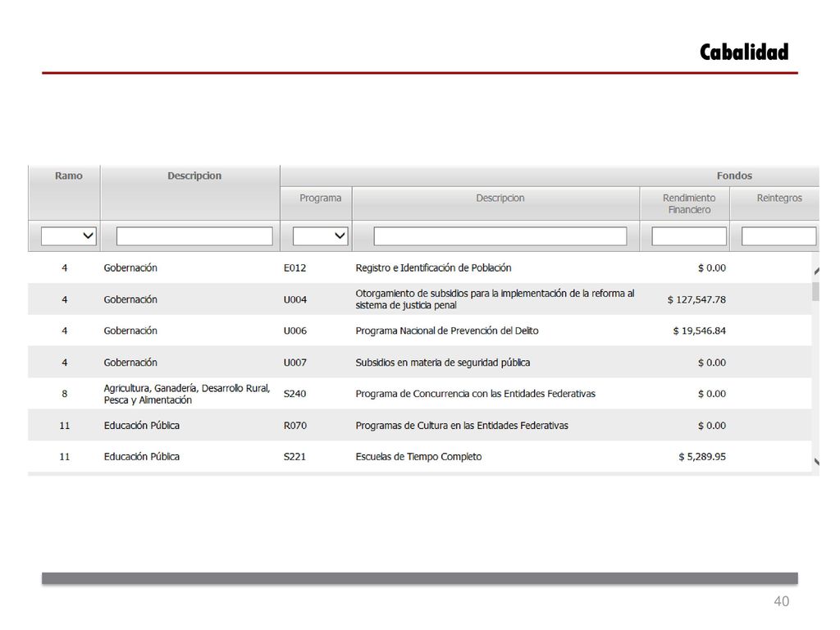Click the Fondos group header
This screenshot has width=840, height=630.
click(734, 176)
